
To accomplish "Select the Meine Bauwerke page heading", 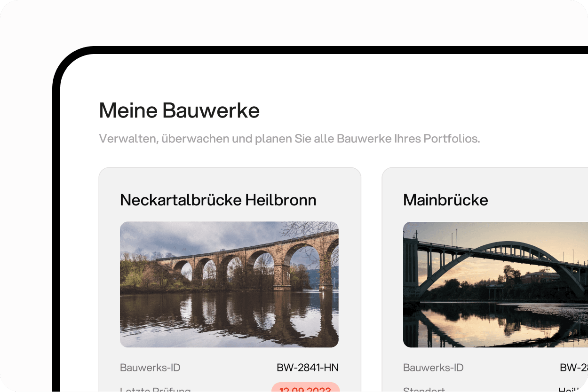I will pos(179,110).
